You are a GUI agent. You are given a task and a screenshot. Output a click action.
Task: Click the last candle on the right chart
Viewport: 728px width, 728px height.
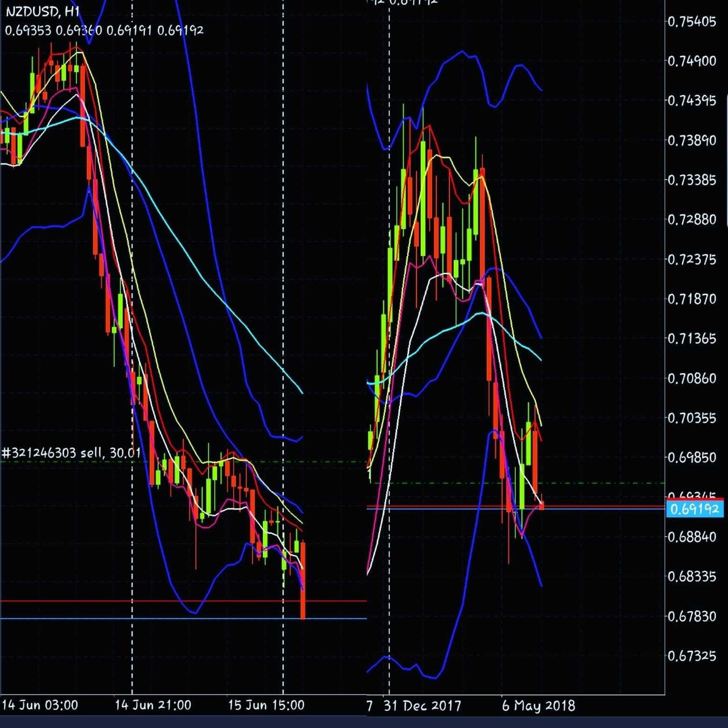[x=541, y=505]
